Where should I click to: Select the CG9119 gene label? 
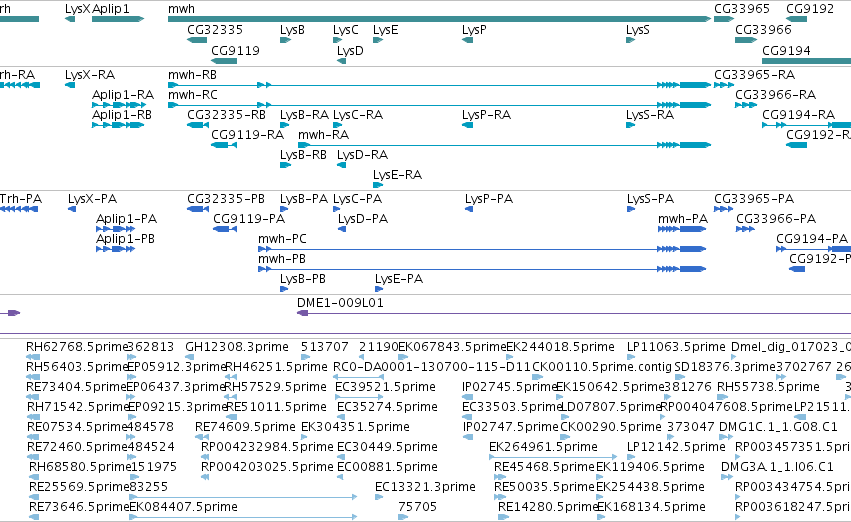[x=236, y=50]
